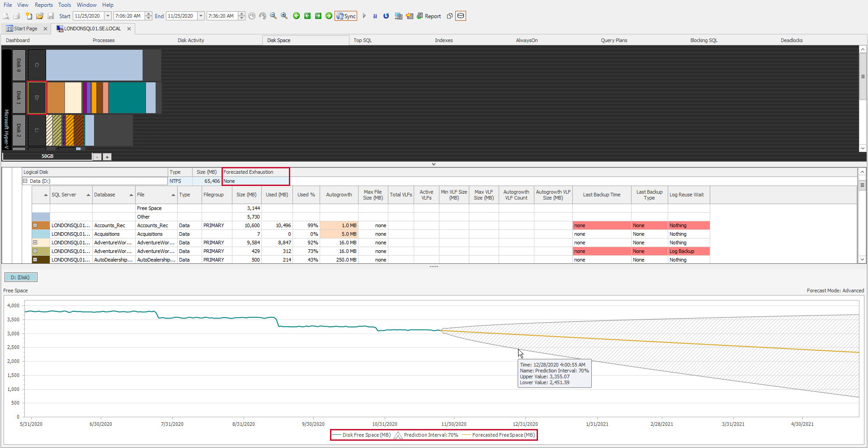This screenshot has height=448, width=868.
Task: Click the square green right arrow
Action: [318, 16]
